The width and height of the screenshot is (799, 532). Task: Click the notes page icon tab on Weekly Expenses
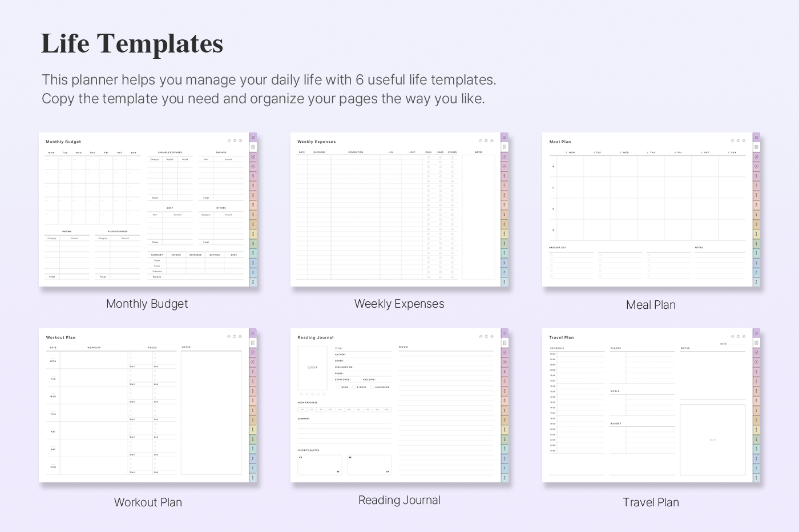(x=505, y=157)
